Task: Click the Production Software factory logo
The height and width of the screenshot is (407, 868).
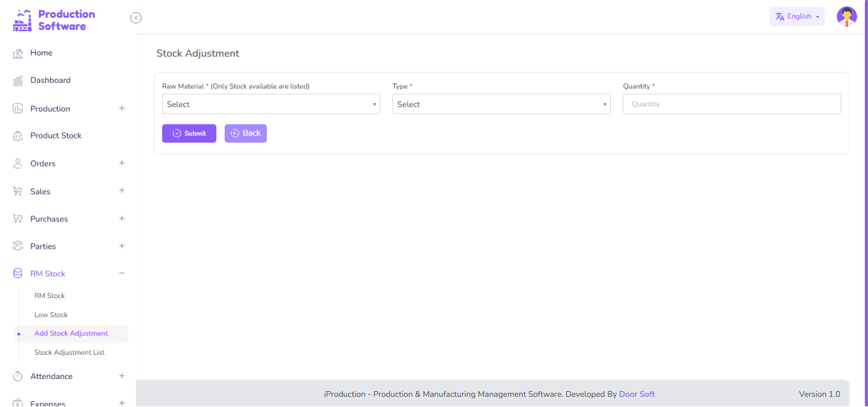Action: click(22, 20)
